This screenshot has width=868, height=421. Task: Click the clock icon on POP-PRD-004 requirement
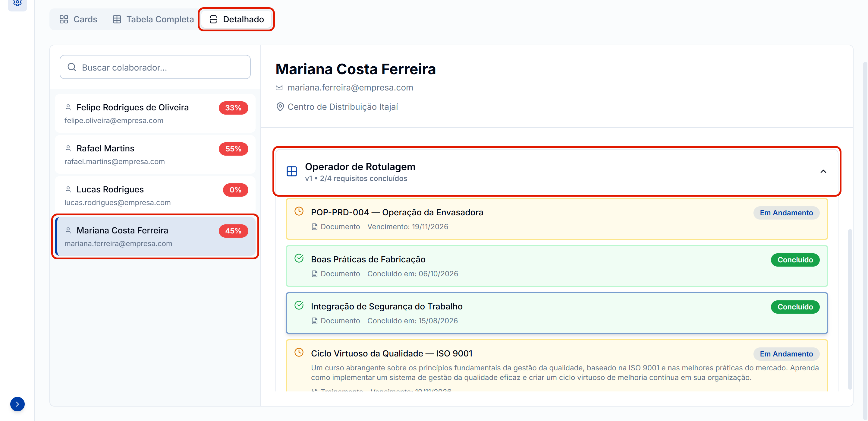(299, 211)
